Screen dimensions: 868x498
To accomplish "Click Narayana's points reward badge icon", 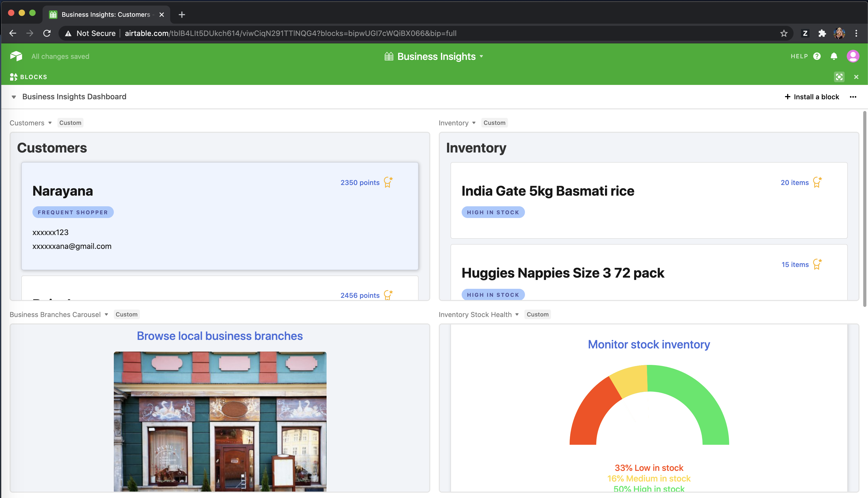I will coord(388,182).
